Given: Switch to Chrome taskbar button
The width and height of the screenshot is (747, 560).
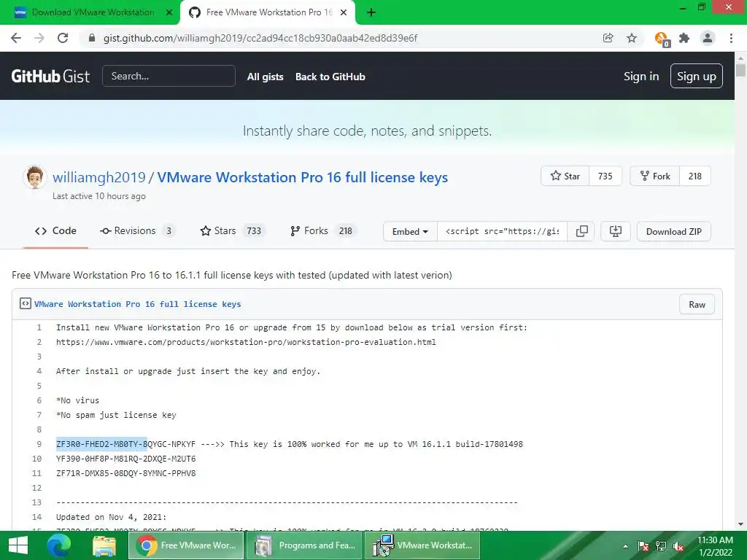Looking at the screenshot, I should pos(186,545).
